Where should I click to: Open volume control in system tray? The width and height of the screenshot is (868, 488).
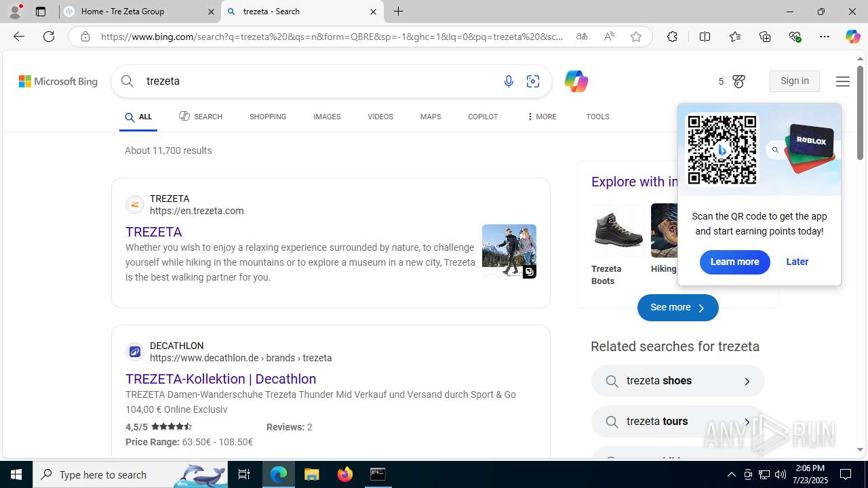(780, 474)
